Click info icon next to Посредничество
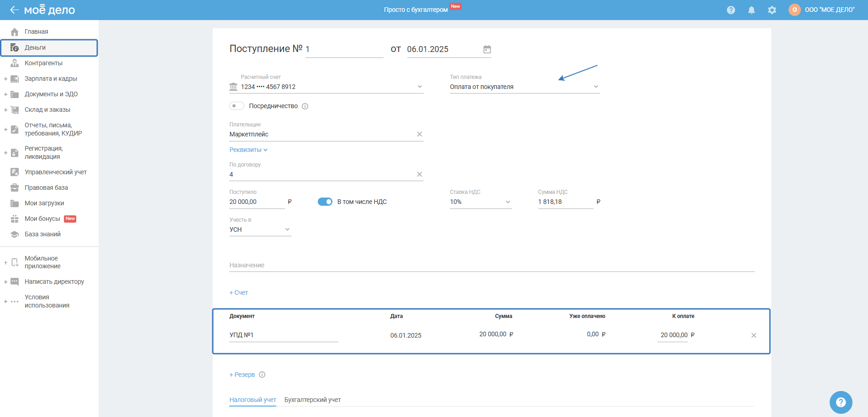Screen dimensions: 868x417 (x=305, y=106)
